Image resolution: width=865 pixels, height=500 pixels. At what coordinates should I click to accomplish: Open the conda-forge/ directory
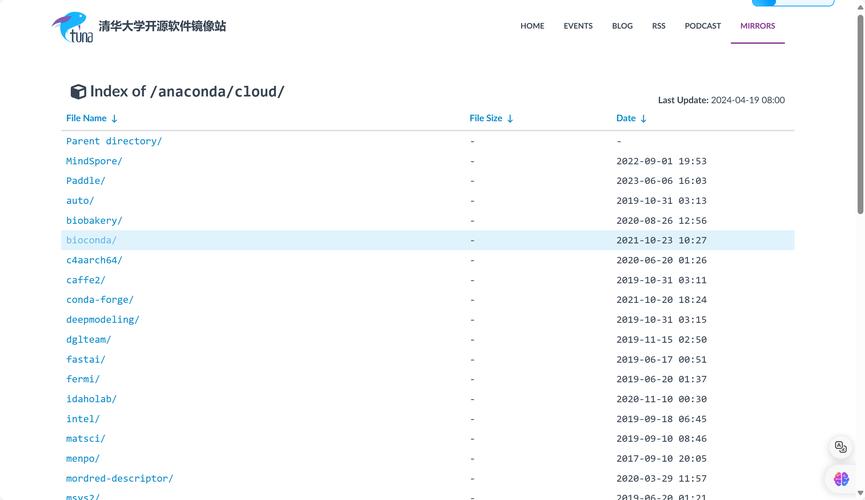pyautogui.click(x=100, y=300)
